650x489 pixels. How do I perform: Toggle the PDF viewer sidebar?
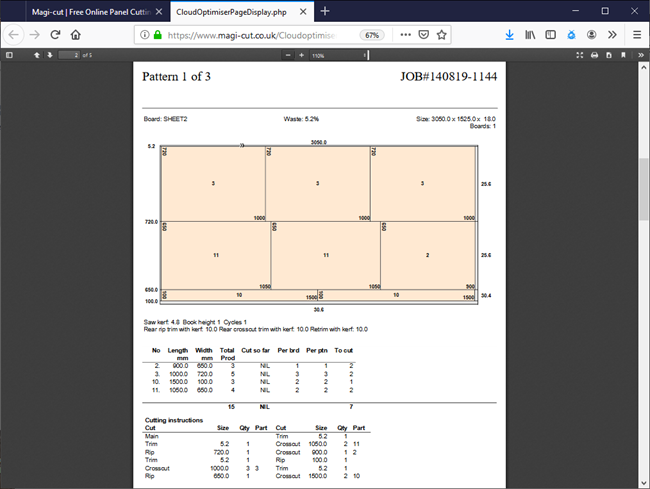9,55
